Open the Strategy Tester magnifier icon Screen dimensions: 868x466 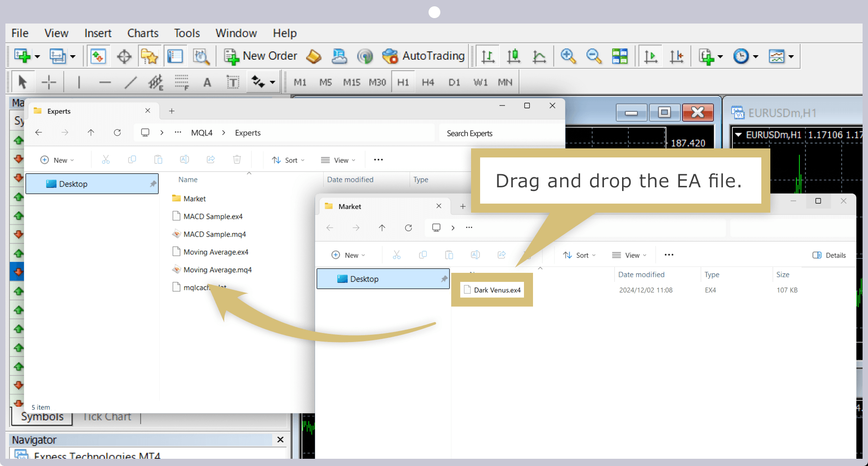[x=201, y=56]
